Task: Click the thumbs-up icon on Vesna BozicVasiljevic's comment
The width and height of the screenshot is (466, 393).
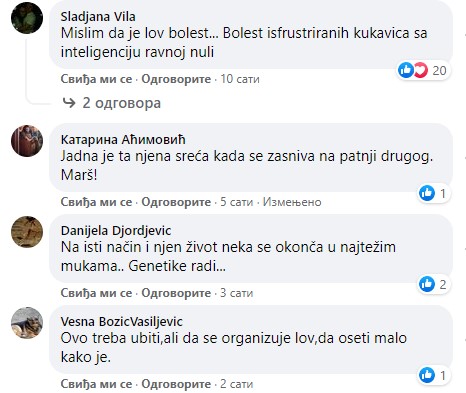Action: coord(427,375)
